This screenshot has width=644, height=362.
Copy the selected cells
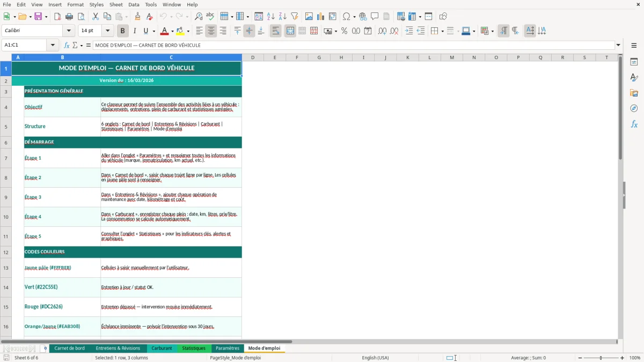tap(107, 17)
